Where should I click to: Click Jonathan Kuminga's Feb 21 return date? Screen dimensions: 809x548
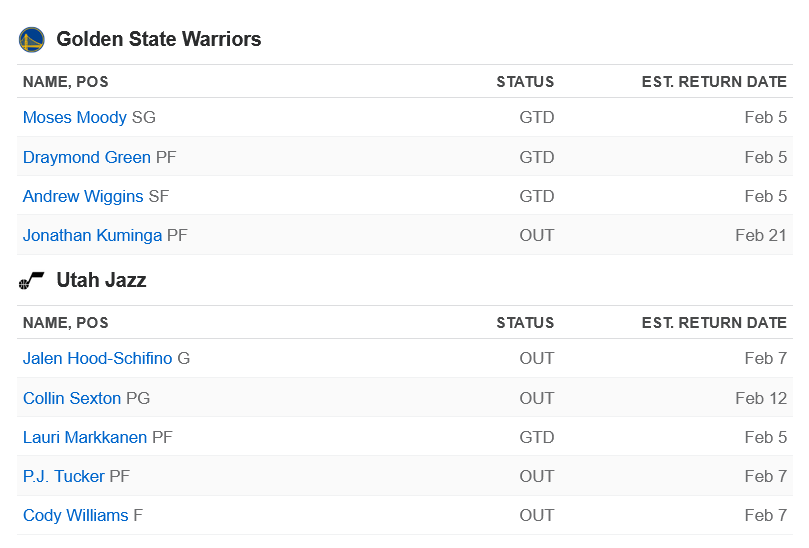[x=761, y=235]
